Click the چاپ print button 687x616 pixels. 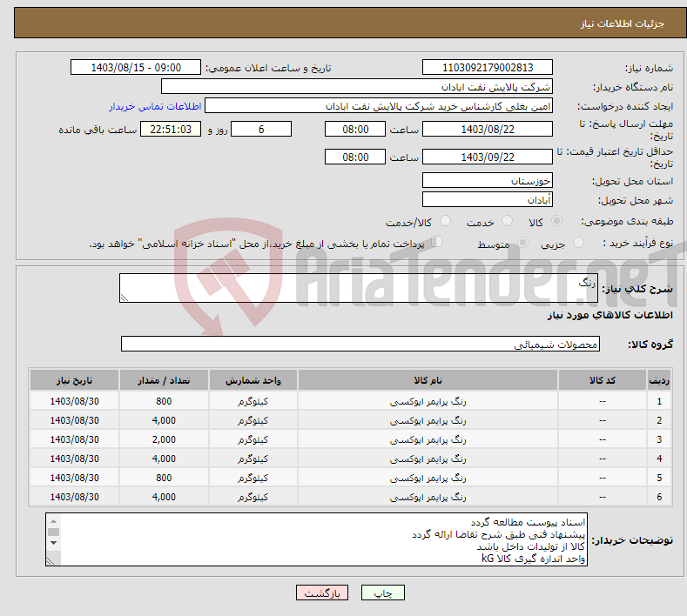(x=383, y=593)
